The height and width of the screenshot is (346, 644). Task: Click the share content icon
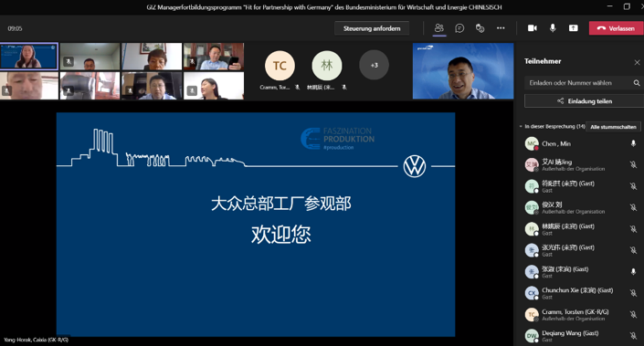(574, 28)
